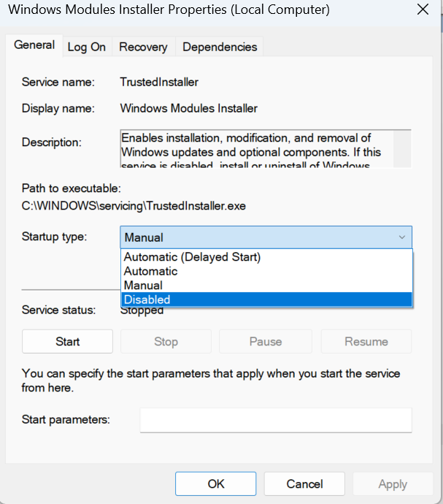Click the Resume service button
Screen dimensions: 443x504
366,341
